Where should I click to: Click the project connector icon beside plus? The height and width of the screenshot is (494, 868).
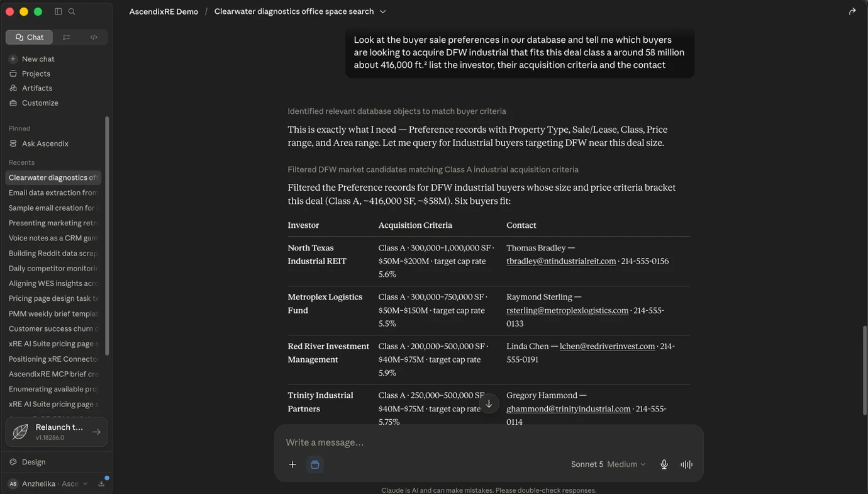coord(315,464)
